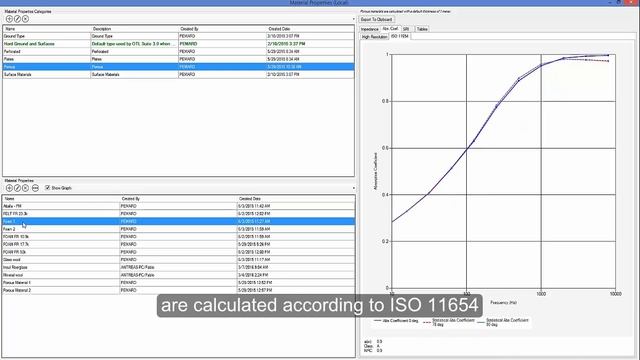
Task: Click Export To Clipboard button
Action: [x=376, y=20]
